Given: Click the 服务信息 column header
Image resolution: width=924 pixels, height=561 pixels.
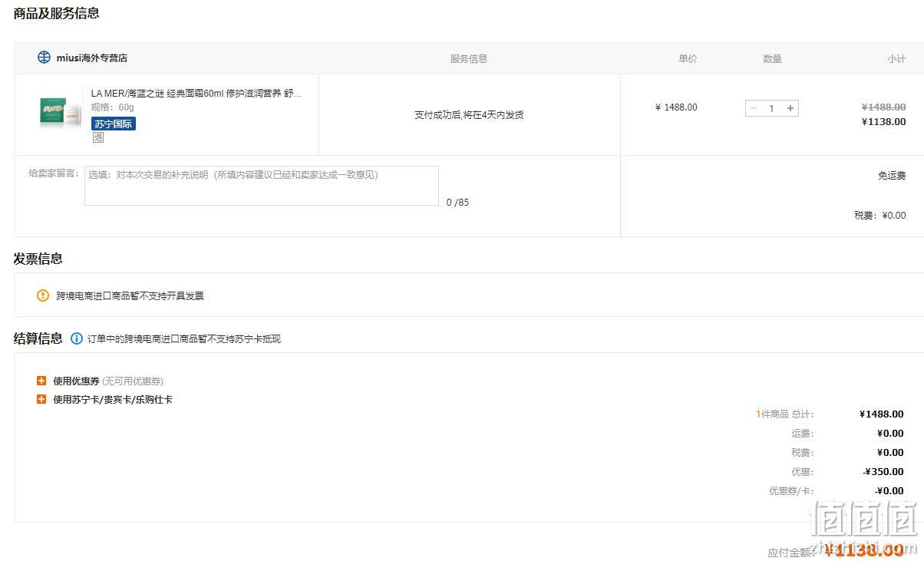Looking at the screenshot, I should pyautogui.click(x=469, y=59).
